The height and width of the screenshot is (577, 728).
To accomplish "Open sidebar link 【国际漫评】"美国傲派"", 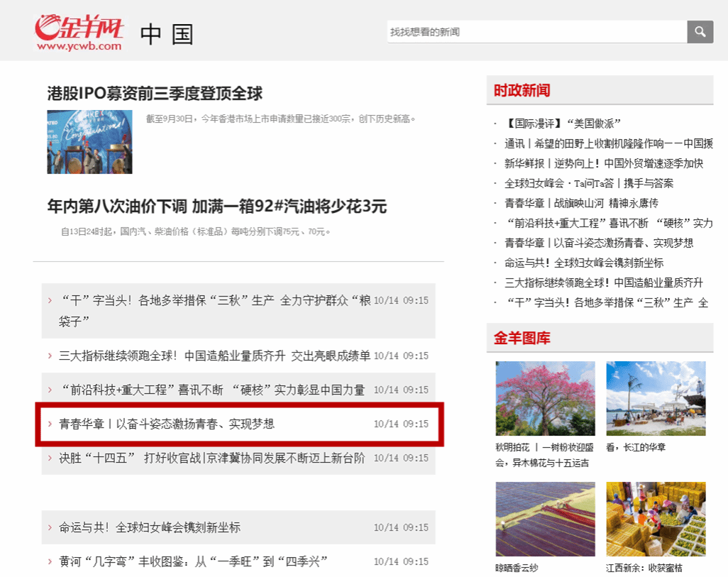I will 564,123.
